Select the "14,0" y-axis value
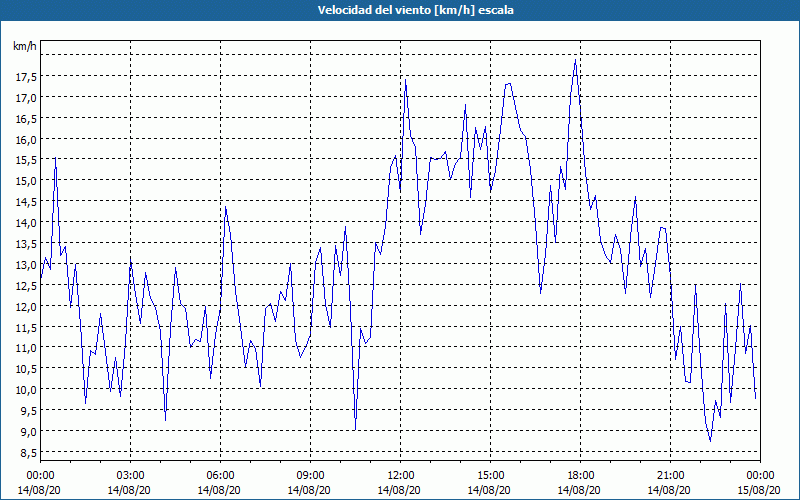800x500 pixels. (x=26, y=222)
